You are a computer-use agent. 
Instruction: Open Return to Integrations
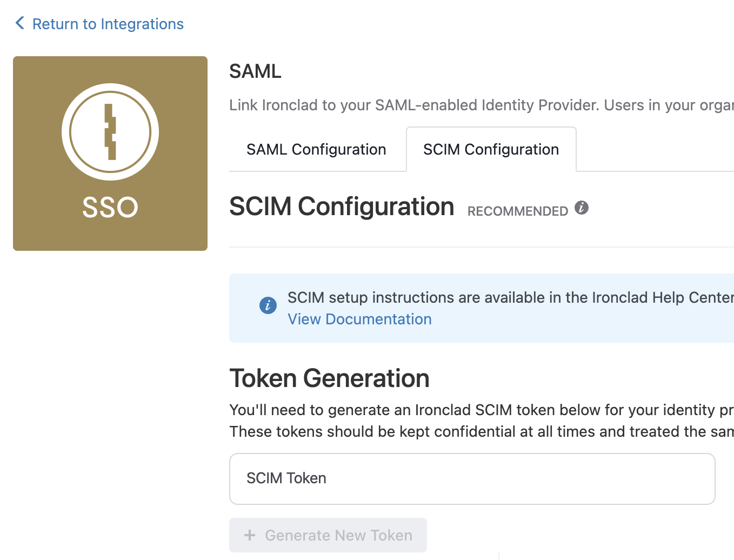point(108,24)
